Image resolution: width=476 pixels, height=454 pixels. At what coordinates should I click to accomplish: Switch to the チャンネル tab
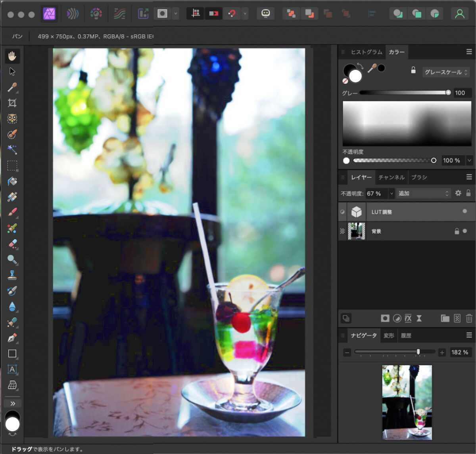(x=392, y=177)
